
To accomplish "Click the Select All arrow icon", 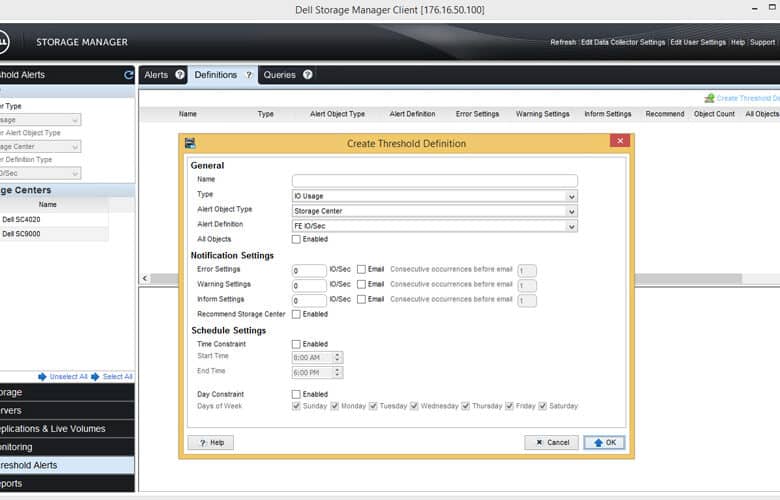I will (95, 377).
